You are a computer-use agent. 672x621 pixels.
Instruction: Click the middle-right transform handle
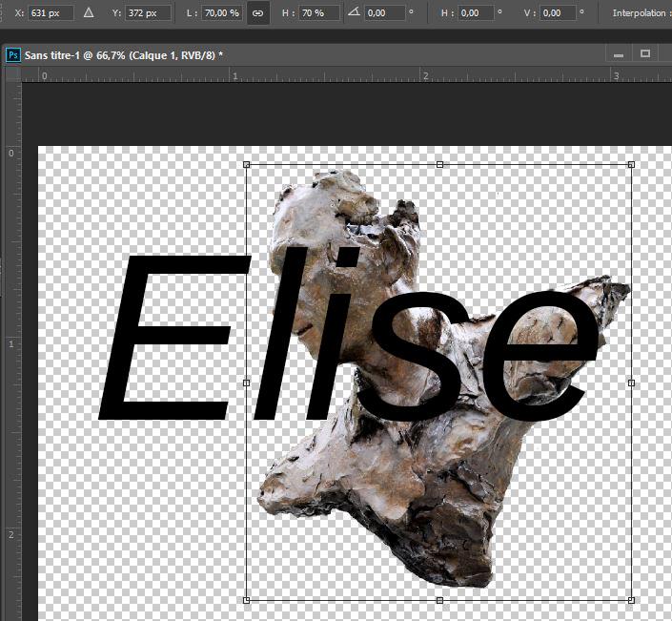tap(632, 383)
